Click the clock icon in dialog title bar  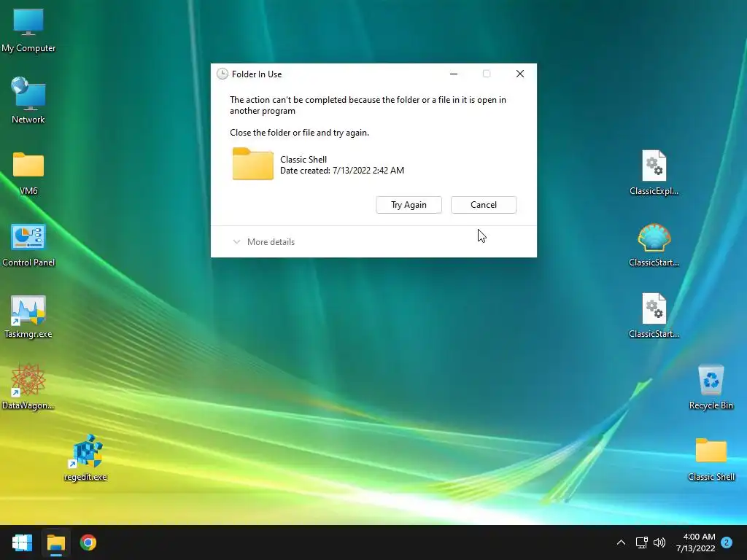222,74
